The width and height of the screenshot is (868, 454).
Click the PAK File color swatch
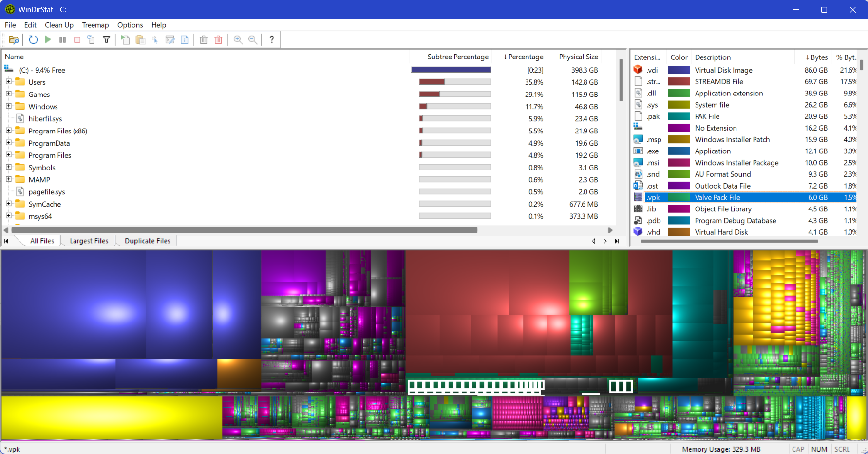(x=679, y=116)
